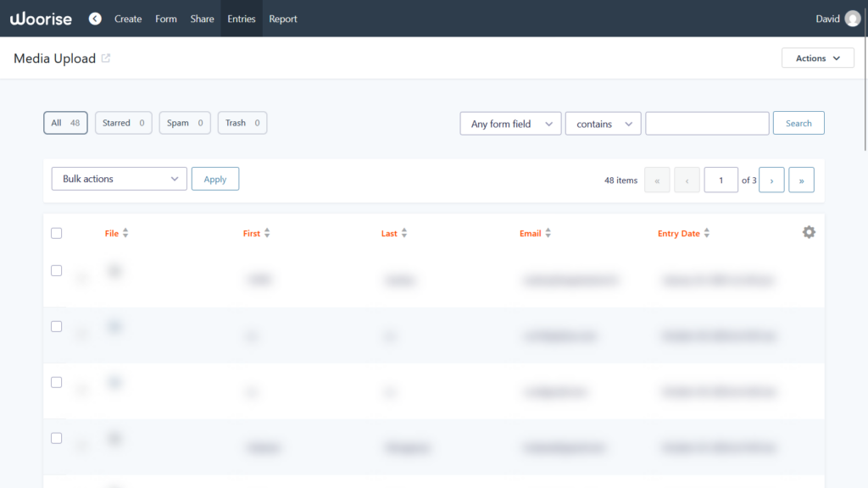Image resolution: width=868 pixels, height=488 pixels.
Task: Open the Starred entries filter tab
Action: pyautogui.click(x=123, y=122)
